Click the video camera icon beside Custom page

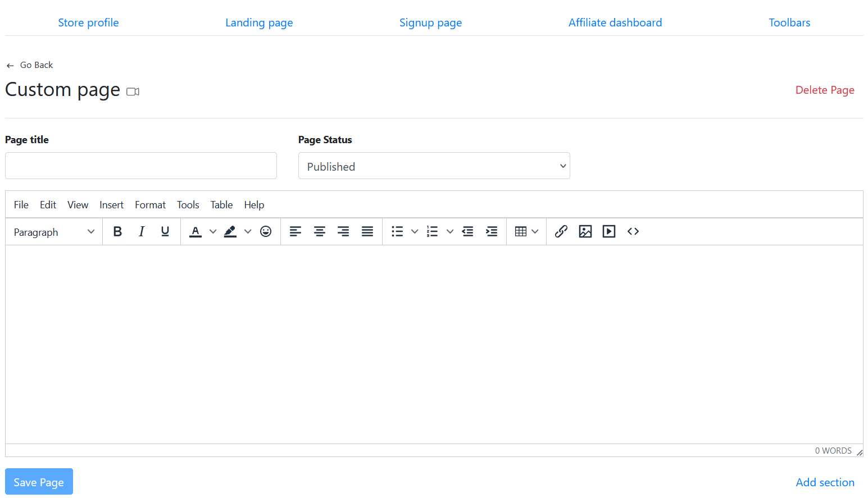pos(133,92)
